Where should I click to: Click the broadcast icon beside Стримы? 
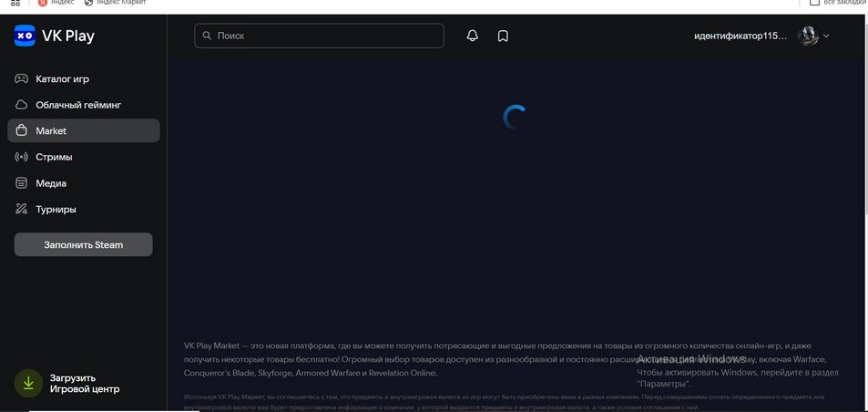click(x=21, y=157)
